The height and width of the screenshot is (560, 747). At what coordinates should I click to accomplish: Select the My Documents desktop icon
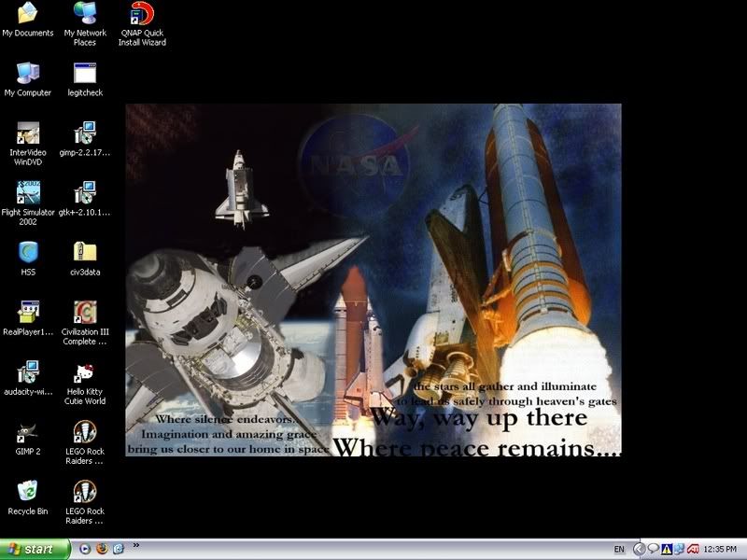(x=28, y=19)
